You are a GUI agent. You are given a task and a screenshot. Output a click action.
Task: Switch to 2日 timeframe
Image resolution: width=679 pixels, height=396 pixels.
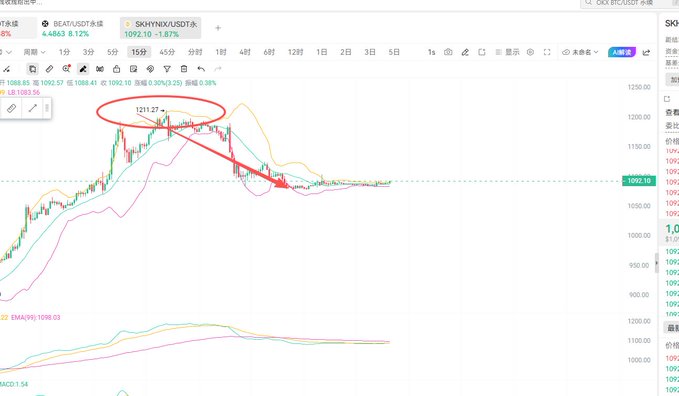(346, 52)
